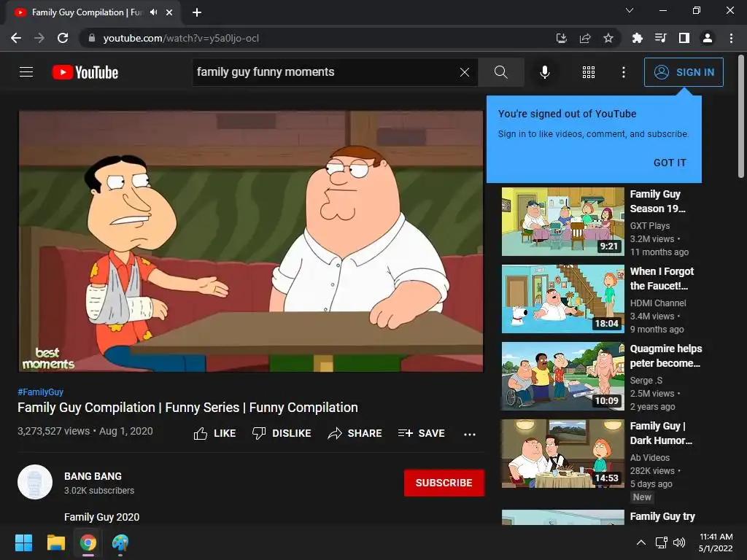This screenshot has height=560, width=747.
Task: Show hidden tray icons chevron
Action: [x=641, y=542]
